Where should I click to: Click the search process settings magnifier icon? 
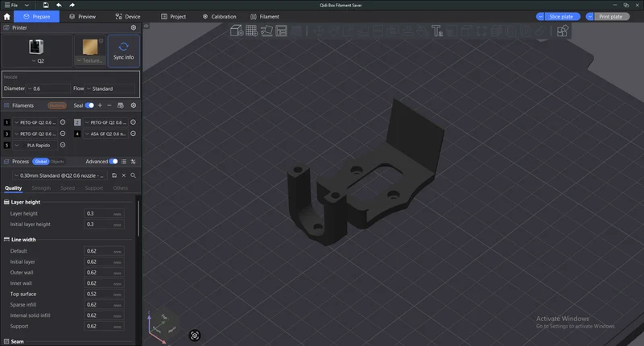coord(133,175)
